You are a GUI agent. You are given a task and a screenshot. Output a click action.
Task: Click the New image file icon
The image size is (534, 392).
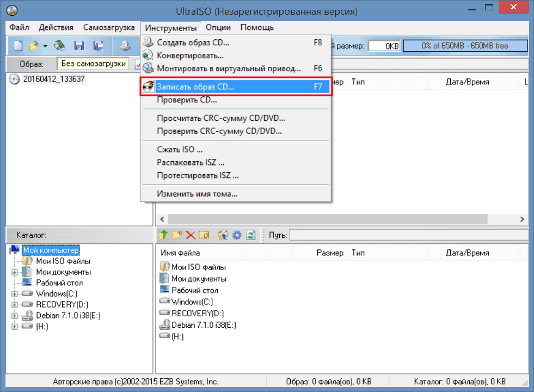tap(17, 46)
